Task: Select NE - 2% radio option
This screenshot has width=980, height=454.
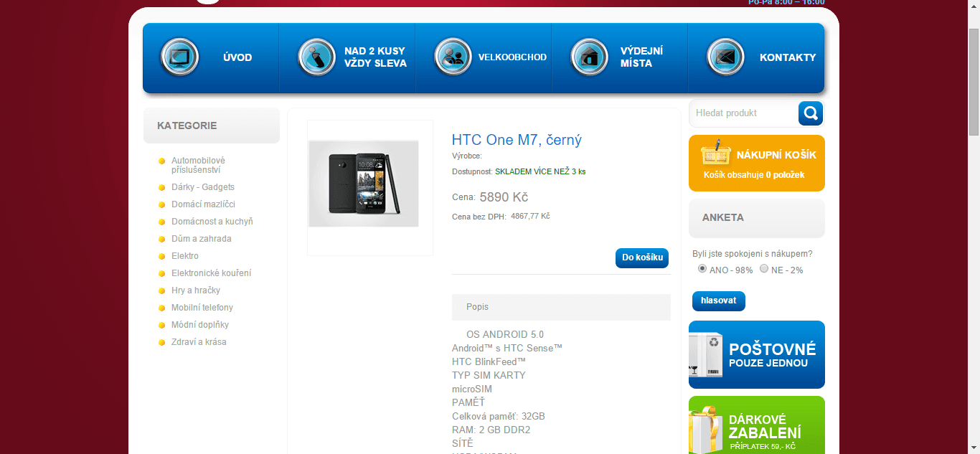Action: coord(764,269)
